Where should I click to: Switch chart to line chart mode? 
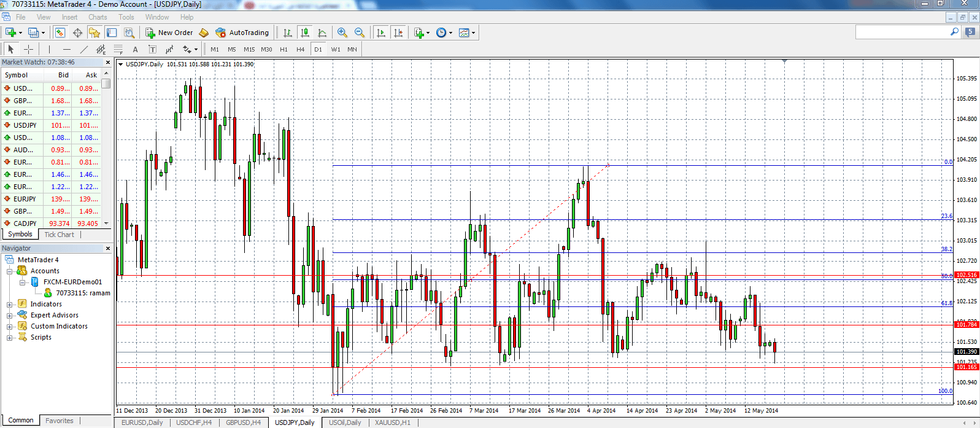(322, 33)
